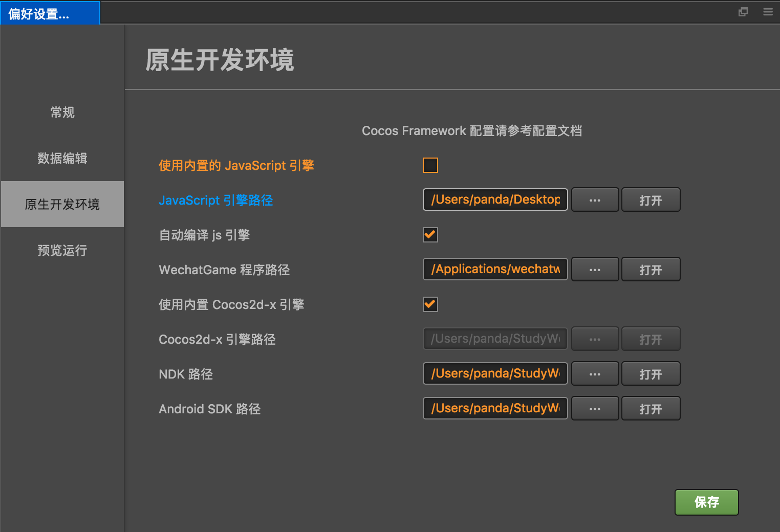Screen dimensions: 780x532
Task: Browse for NDK 路径 with ... button
Action: pyautogui.click(x=595, y=373)
